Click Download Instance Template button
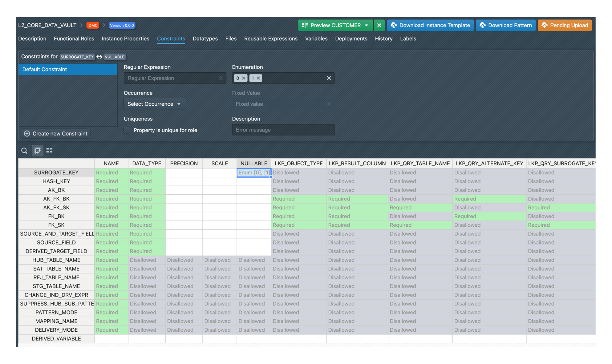 tap(430, 25)
